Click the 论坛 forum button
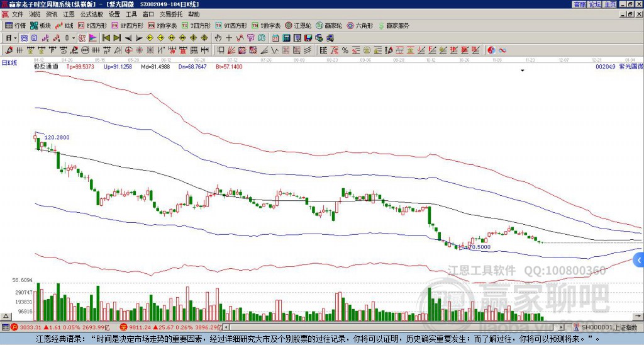 pos(594,4)
